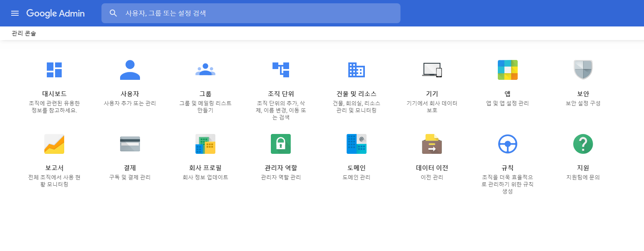Image resolution: width=644 pixels, height=251 pixels.
Task: Open the 데이터 이전 title link
Action: (x=432, y=168)
